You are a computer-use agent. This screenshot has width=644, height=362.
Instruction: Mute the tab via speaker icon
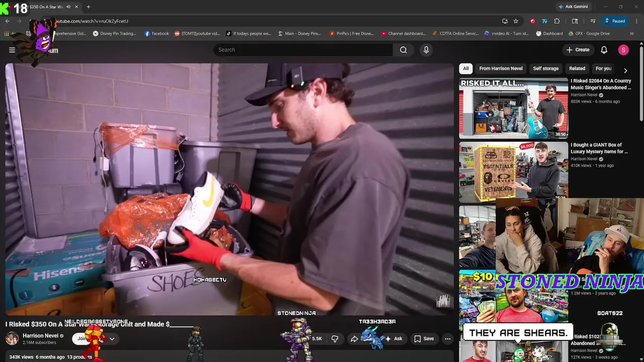coord(68,7)
